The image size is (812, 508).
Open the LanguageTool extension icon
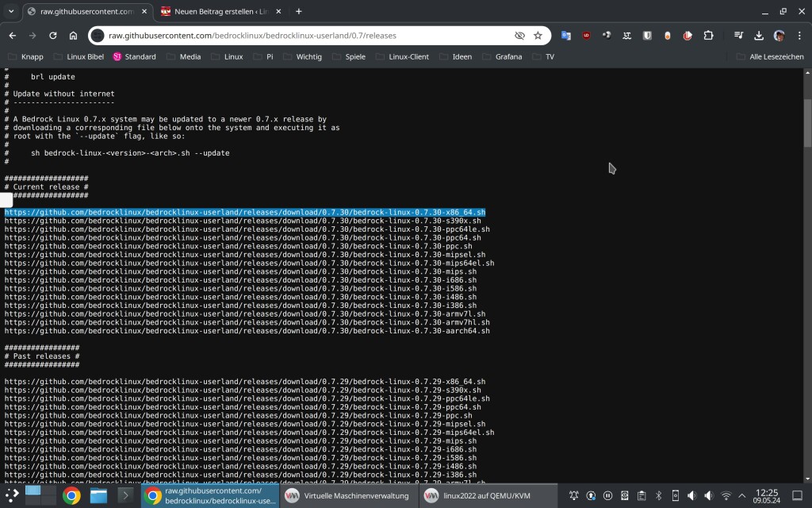626,35
